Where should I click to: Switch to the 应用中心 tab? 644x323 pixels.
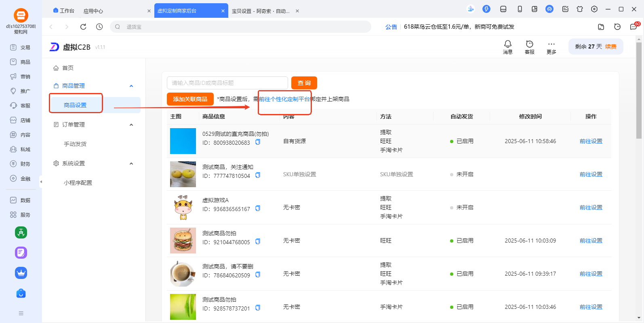click(93, 11)
